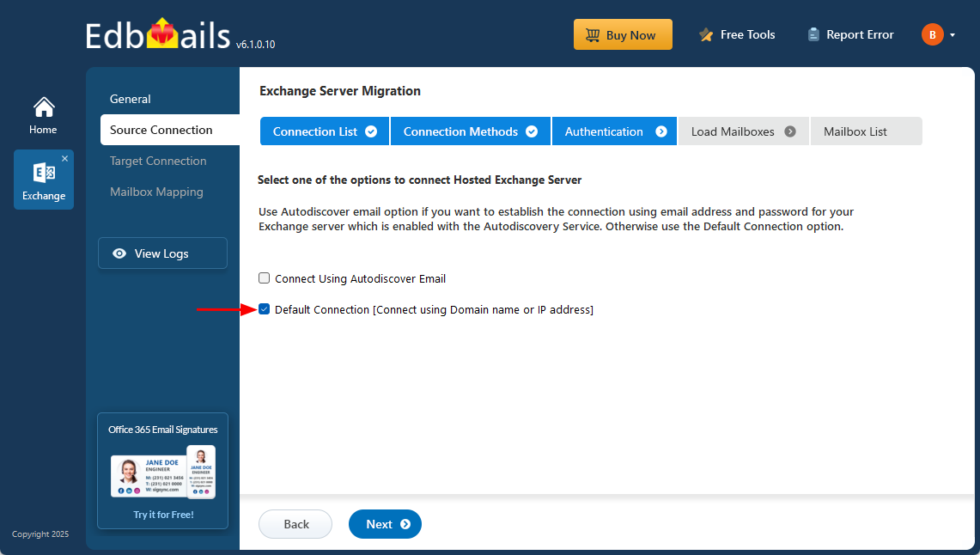Screen dimensions: 980x555
Task: Click the Free Tools star icon
Action: pos(706,35)
